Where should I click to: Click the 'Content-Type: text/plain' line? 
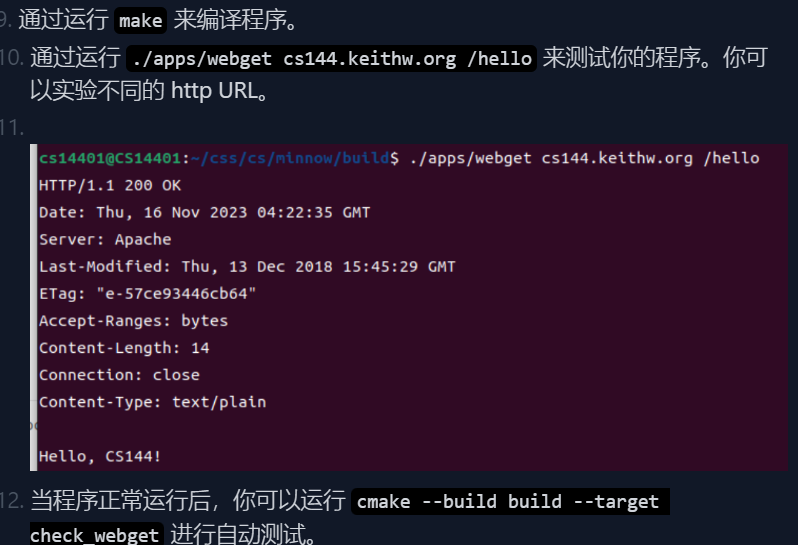(x=152, y=402)
